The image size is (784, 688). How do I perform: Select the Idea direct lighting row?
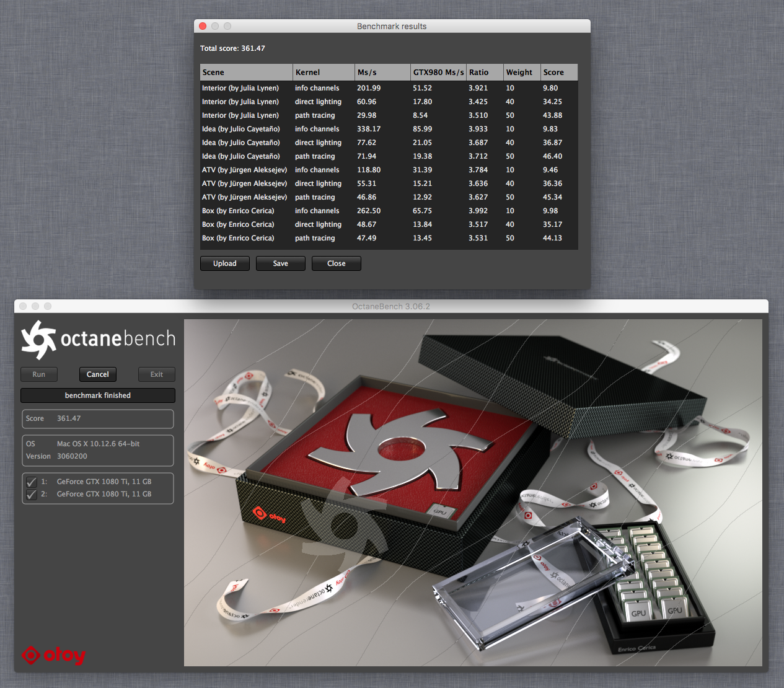[x=389, y=143]
